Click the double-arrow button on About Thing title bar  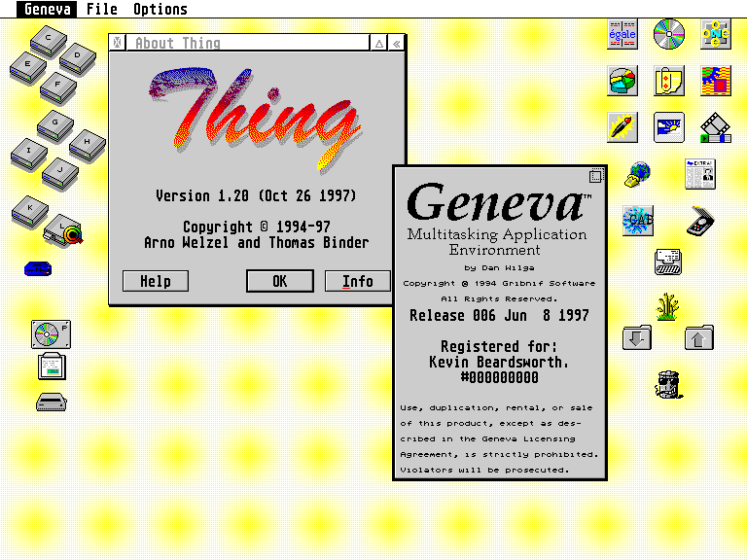397,44
